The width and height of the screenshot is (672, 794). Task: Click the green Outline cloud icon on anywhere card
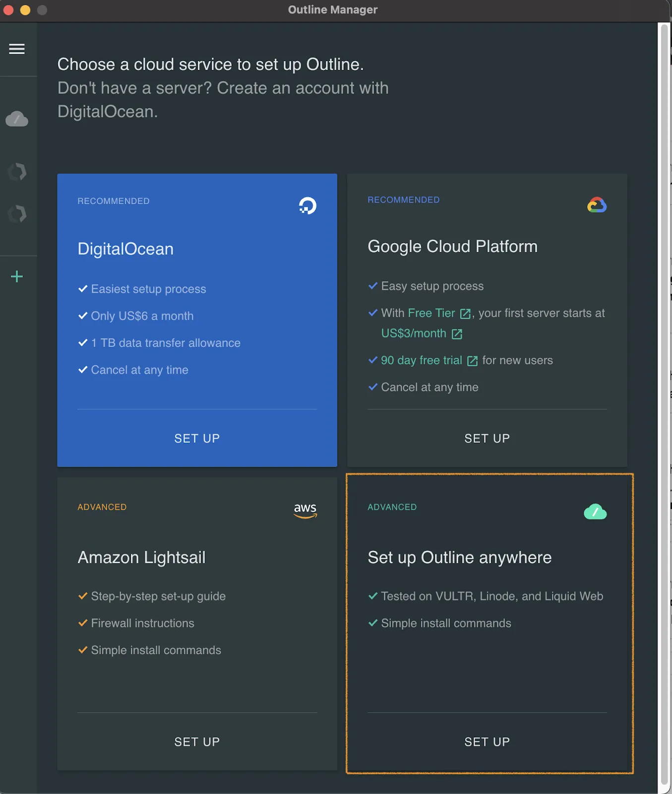tap(595, 512)
